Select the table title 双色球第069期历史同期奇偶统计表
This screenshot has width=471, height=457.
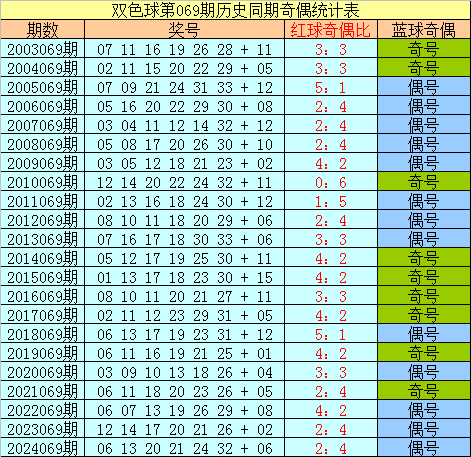pos(235,10)
